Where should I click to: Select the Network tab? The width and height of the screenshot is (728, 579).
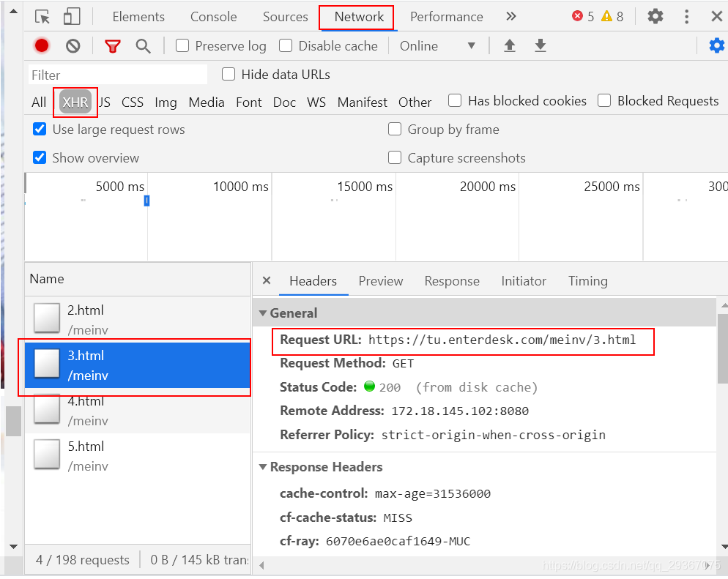point(359,17)
